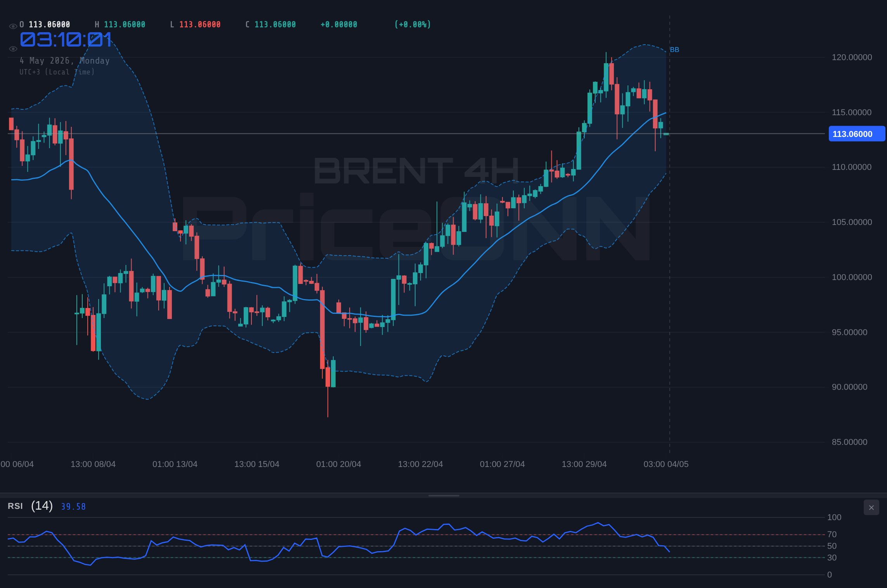This screenshot has width=887, height=588.
Task: Click the 13:00 29/04 time label
Action: [584, 464]
